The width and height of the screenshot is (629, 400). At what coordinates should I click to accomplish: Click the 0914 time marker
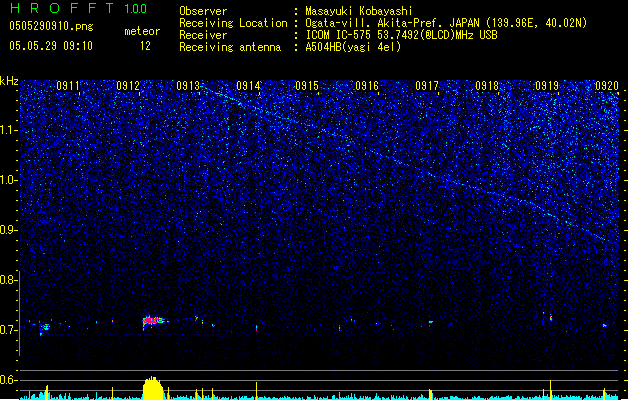tap(248, 86)
